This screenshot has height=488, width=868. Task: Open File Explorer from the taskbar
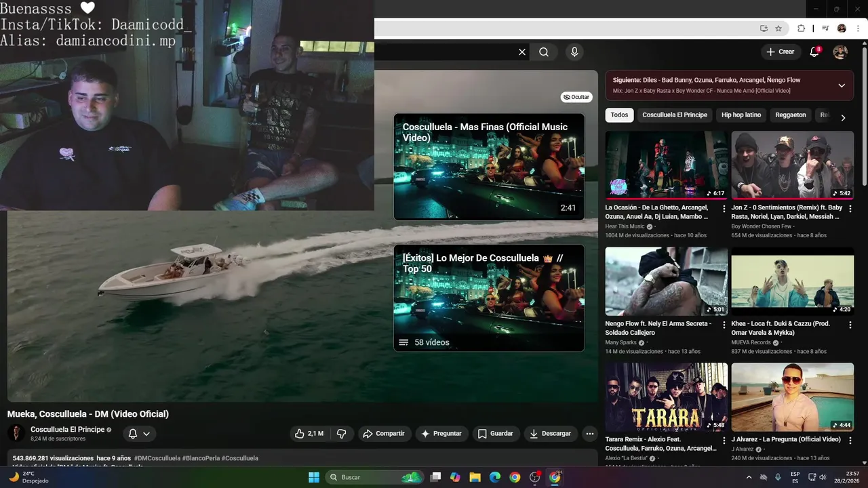(475, 477)
